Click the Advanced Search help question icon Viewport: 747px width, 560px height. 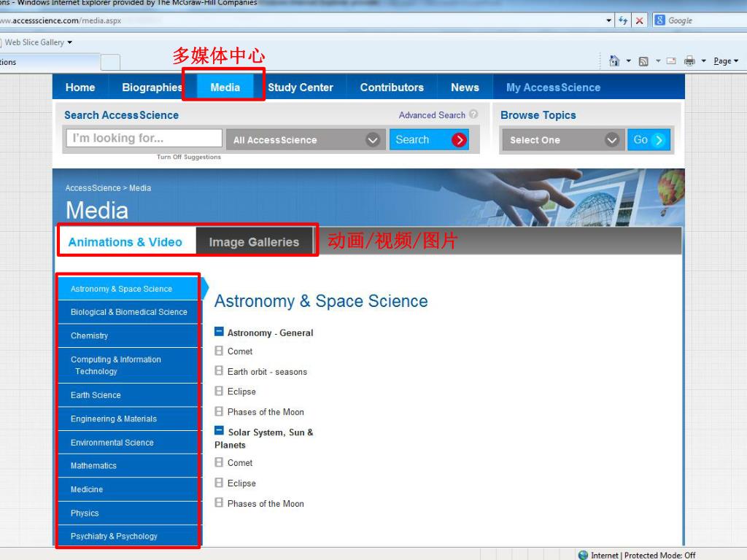[x=473, y=114]
